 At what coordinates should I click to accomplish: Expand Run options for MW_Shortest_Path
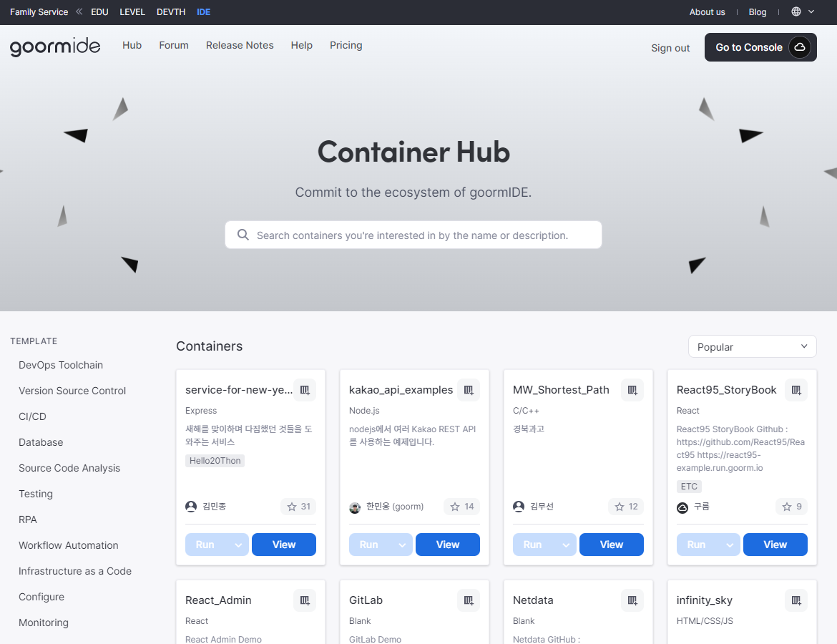pos(566,545)
